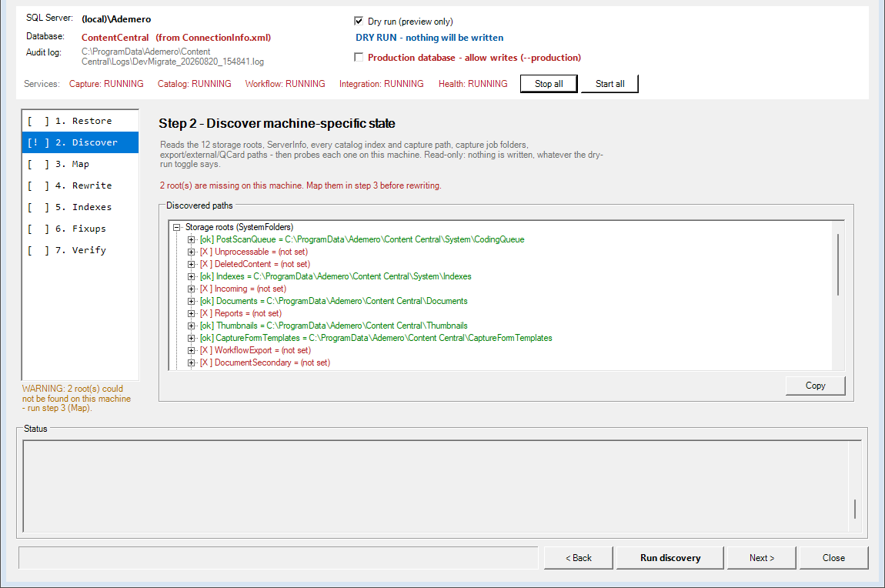
Task: Click the Start all services button
Action: tap(609, 84)
